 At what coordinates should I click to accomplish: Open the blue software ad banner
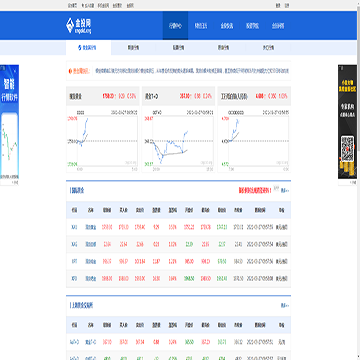[9, 123]
